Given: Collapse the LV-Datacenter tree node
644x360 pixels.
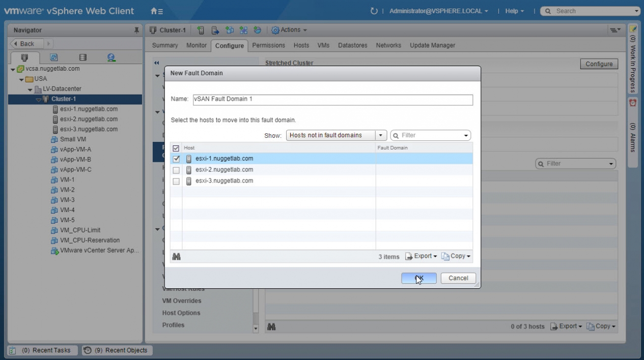Looking at the screenshot, I should [31, 89].
